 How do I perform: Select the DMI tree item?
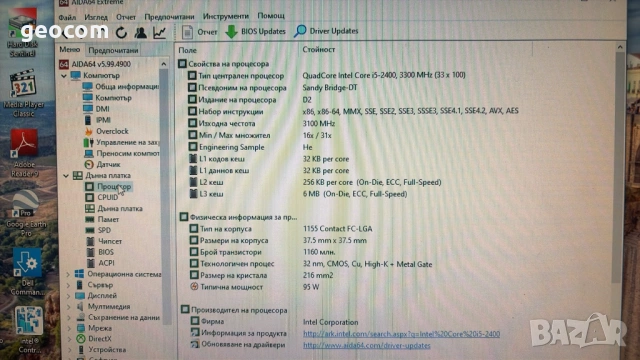click(96, 109)
